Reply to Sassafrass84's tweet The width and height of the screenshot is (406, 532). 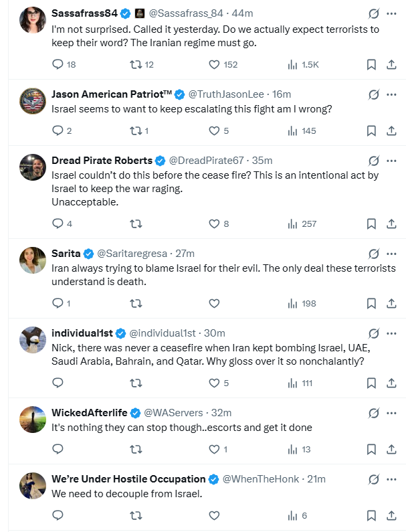click(58, 65)
